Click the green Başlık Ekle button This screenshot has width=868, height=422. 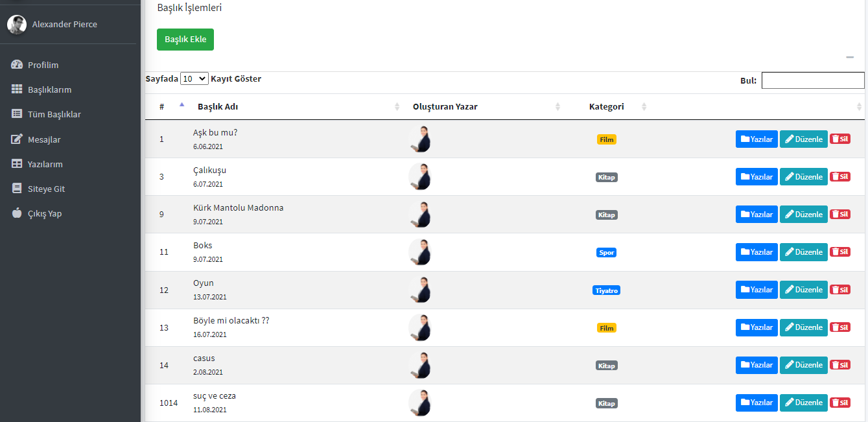point(185,40)
